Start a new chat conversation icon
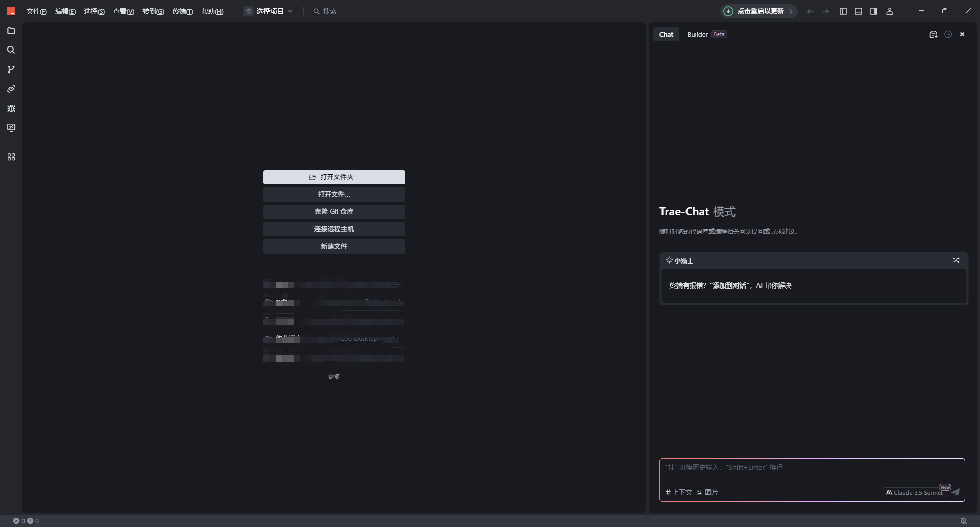 coord(934,34)
